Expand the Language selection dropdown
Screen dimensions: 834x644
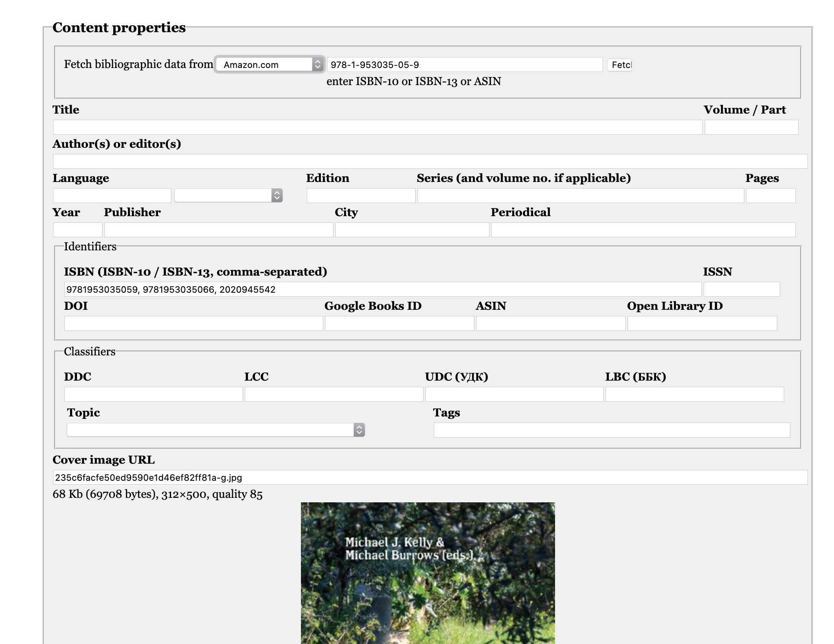coord(228,196)
